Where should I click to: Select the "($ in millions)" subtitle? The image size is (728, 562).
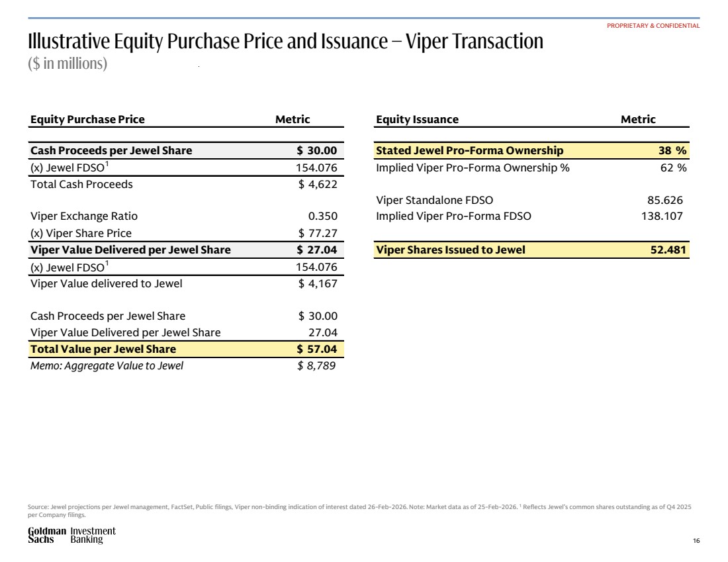tap(68, 64)
